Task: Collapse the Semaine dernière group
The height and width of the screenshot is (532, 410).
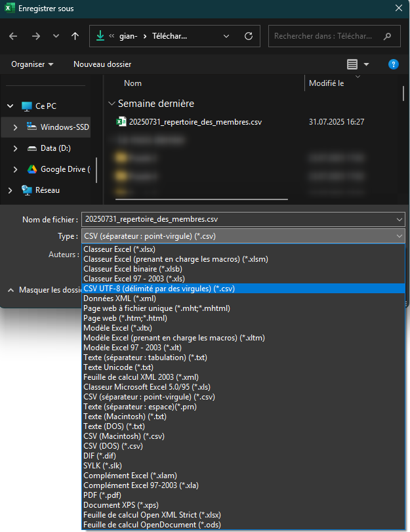Action: pos(112,104)
